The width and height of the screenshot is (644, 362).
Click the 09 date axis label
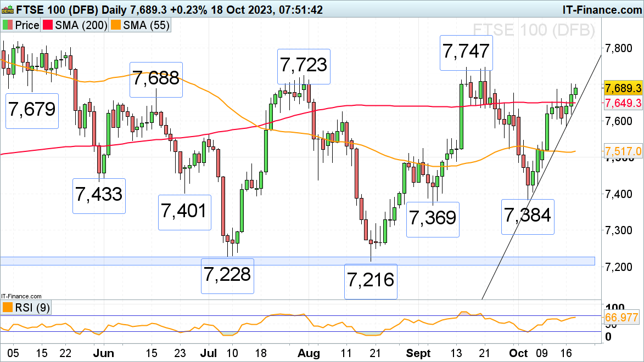coord(542,353)
